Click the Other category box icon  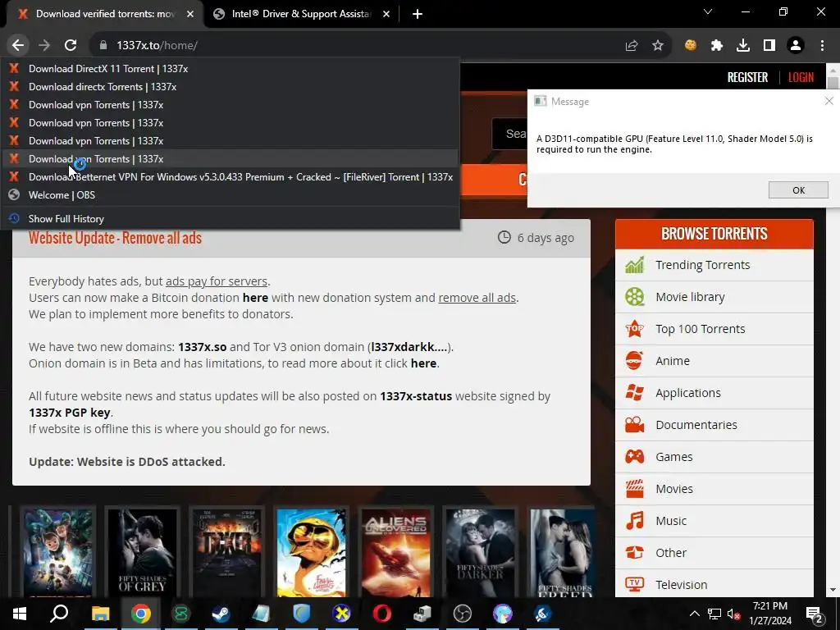point(634,552)
